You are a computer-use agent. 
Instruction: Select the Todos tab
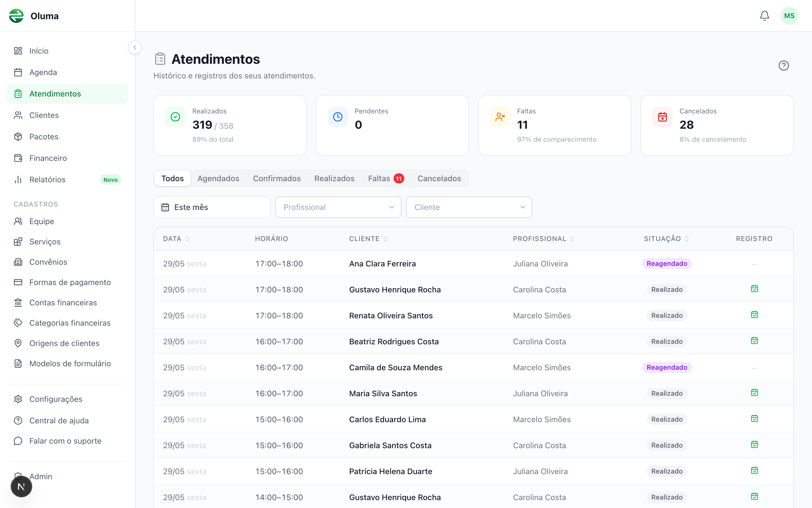coord(173,178)
